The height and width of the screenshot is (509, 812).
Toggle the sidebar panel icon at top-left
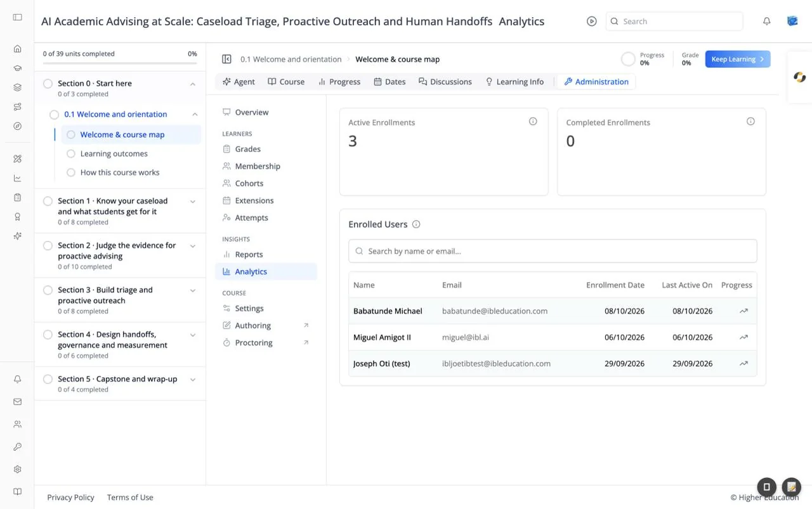click(x=17, y=17)
